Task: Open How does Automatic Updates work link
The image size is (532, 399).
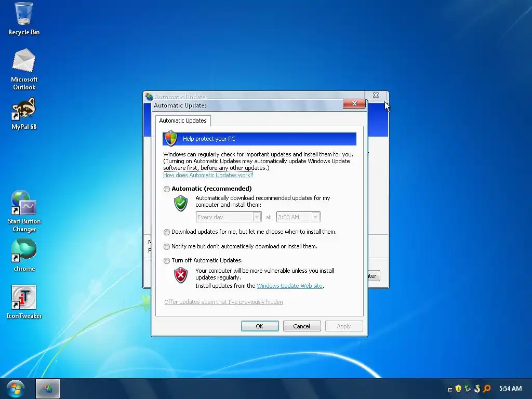Action: [208, 175]
